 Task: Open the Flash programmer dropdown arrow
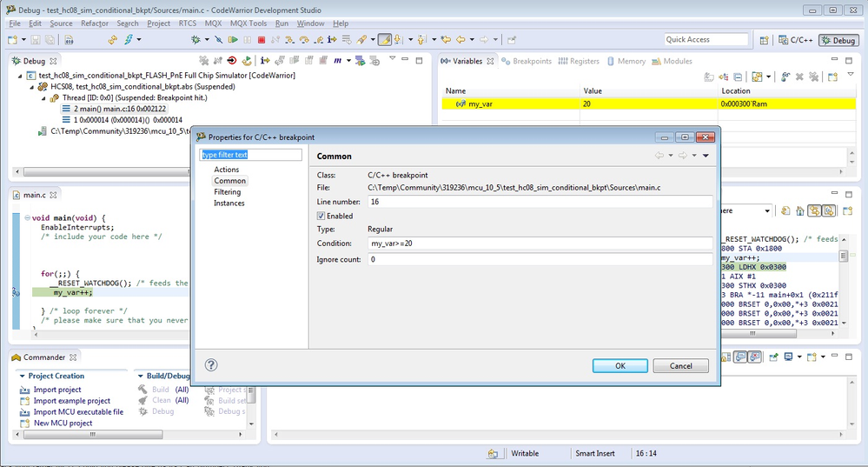(x=139, y=40)
